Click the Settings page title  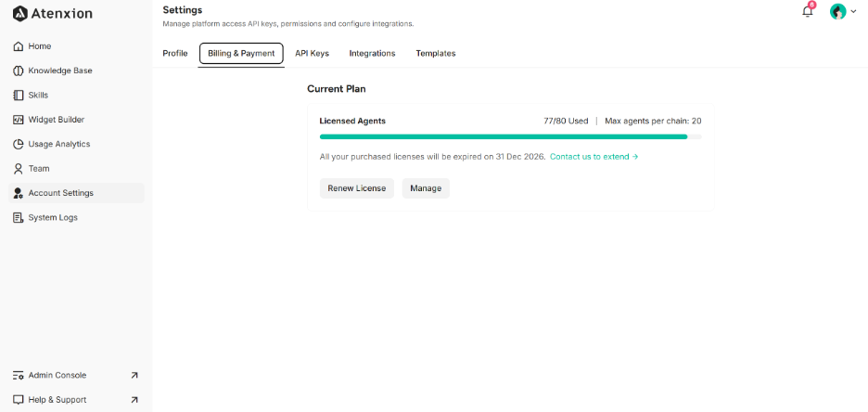point(183,10)
